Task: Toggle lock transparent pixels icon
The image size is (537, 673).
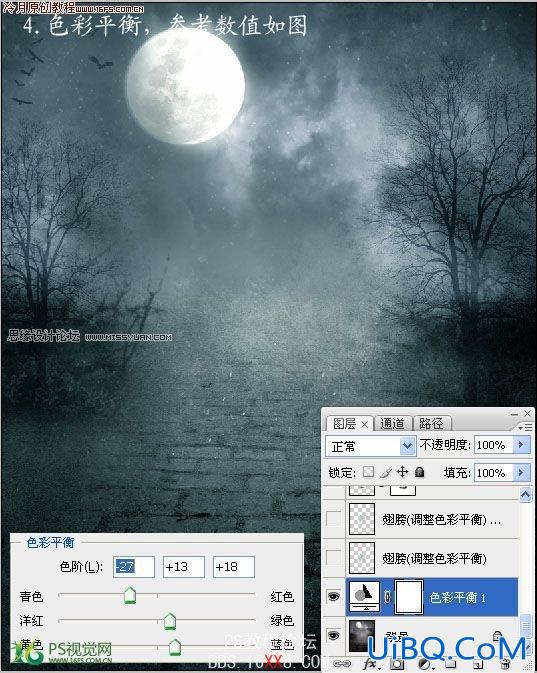Action: 368,472
